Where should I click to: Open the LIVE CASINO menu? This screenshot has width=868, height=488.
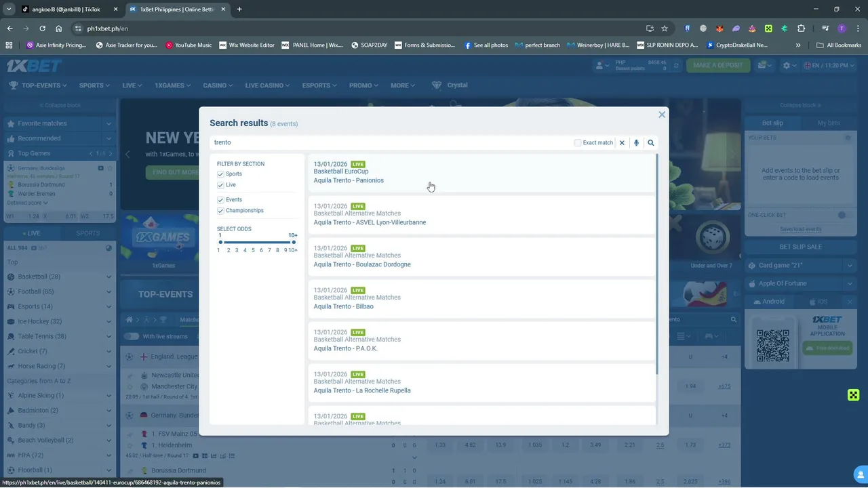click(x=267, y=85)
